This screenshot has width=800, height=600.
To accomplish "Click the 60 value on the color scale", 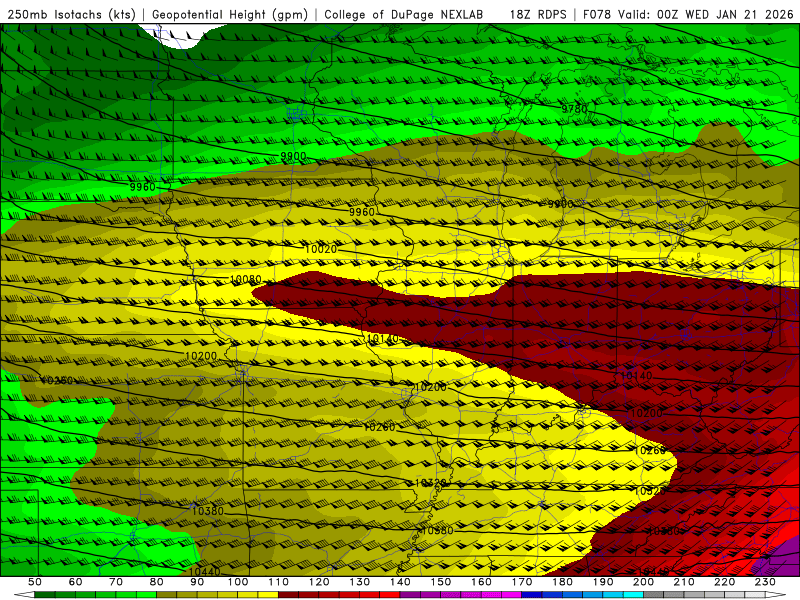I will click(75, 582).
